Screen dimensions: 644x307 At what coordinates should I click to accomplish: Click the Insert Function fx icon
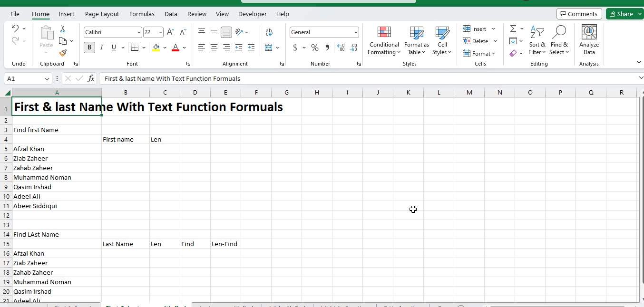pos(91,78)
